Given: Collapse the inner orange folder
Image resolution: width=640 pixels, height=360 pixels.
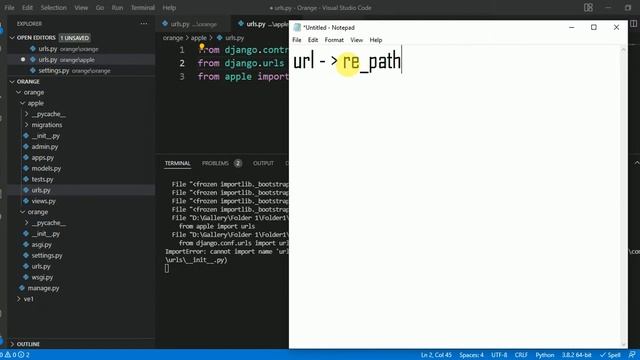Looking at the screenshot, I should 22,212.
